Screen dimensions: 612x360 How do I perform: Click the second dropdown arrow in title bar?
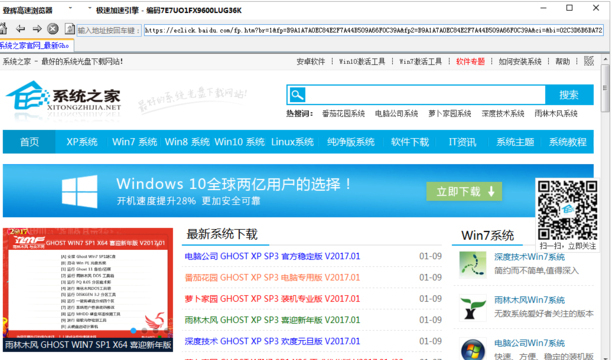click(89, 8)
